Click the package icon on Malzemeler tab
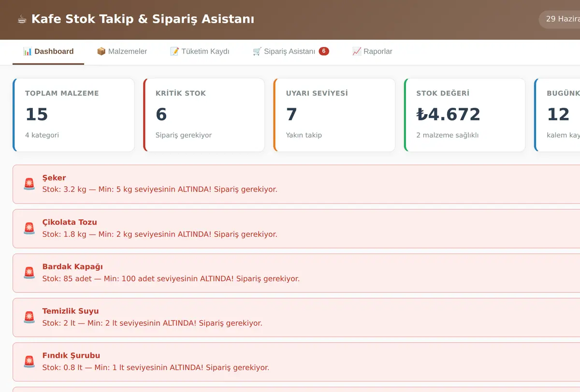 coord(101,51)
